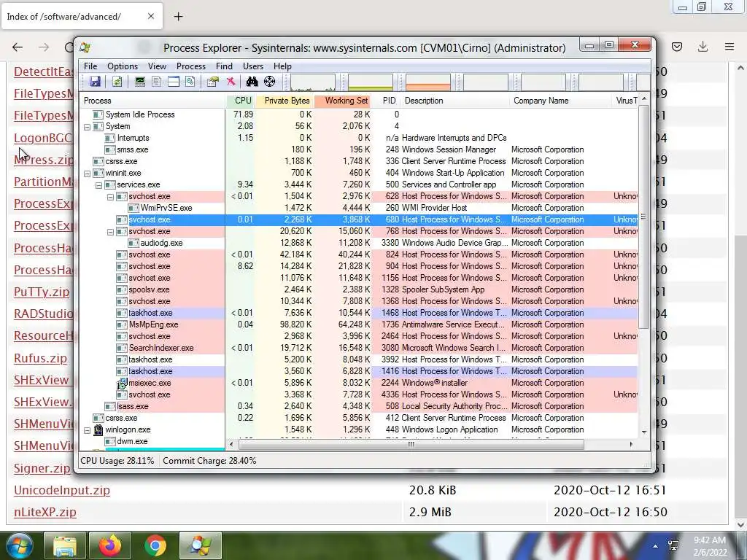Image resolution: width=747 pixels, height=560 pixels.
Task: Collapse the winlogon.exe tree node
Action: [x=88, y=430]
